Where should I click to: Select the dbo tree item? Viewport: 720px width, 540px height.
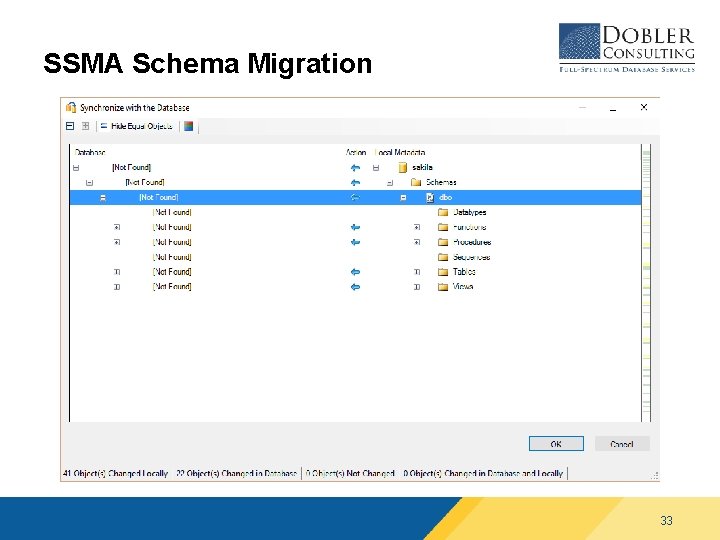tap(445, 197)
